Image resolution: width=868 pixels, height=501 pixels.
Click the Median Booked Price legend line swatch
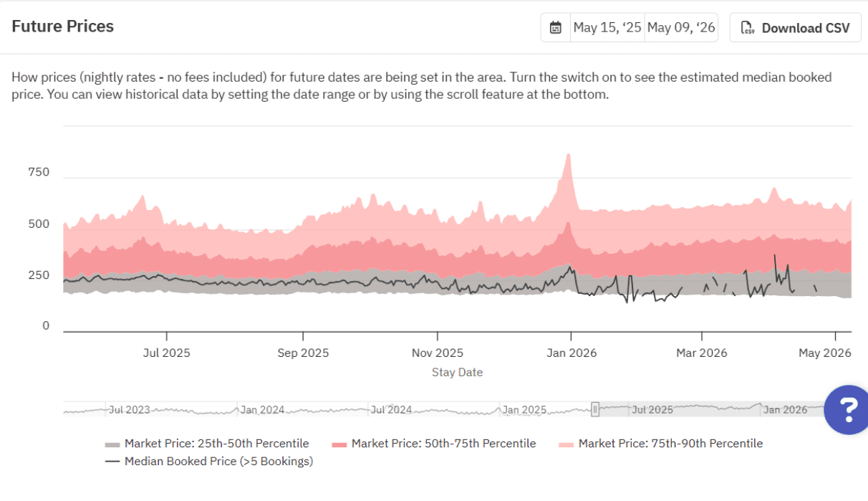coord(112,462)
